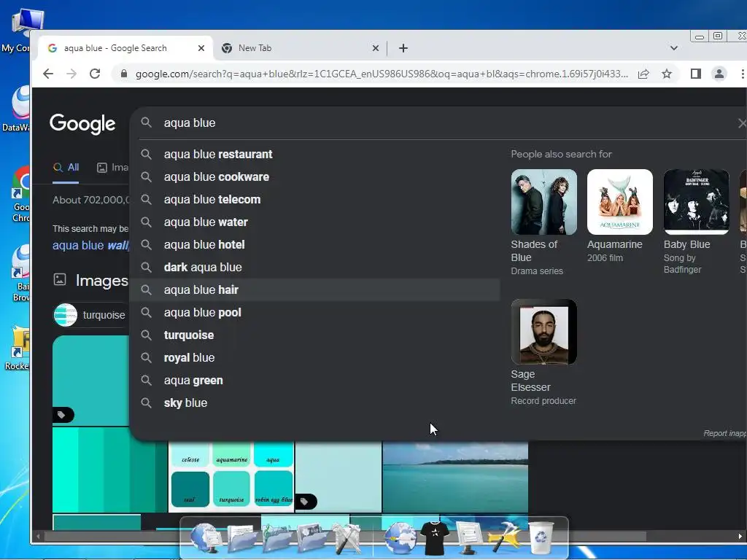Viewport: 747px width, 560px height.
Task: Pick the royal blue suggestion
Action: click(x=314, y=357)
